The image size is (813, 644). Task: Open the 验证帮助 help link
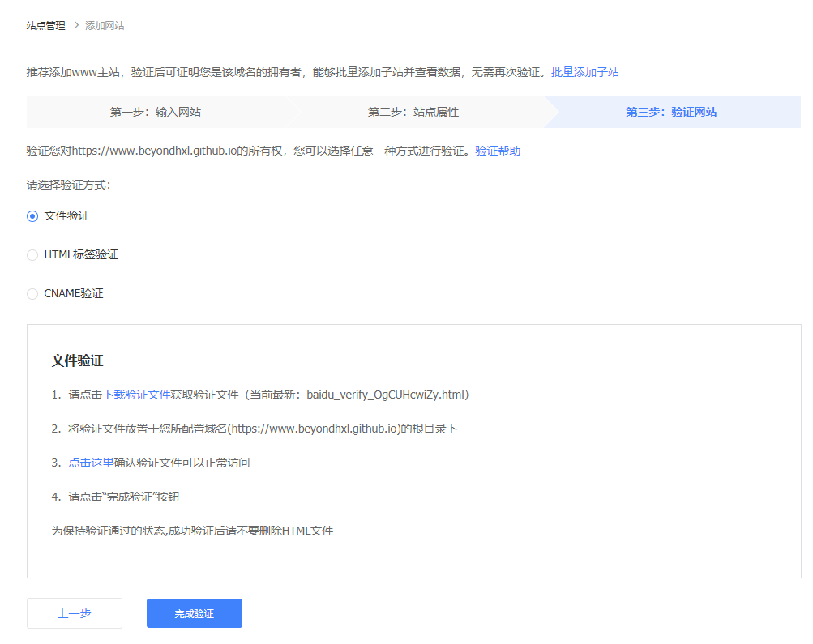(x=498, y=151)
